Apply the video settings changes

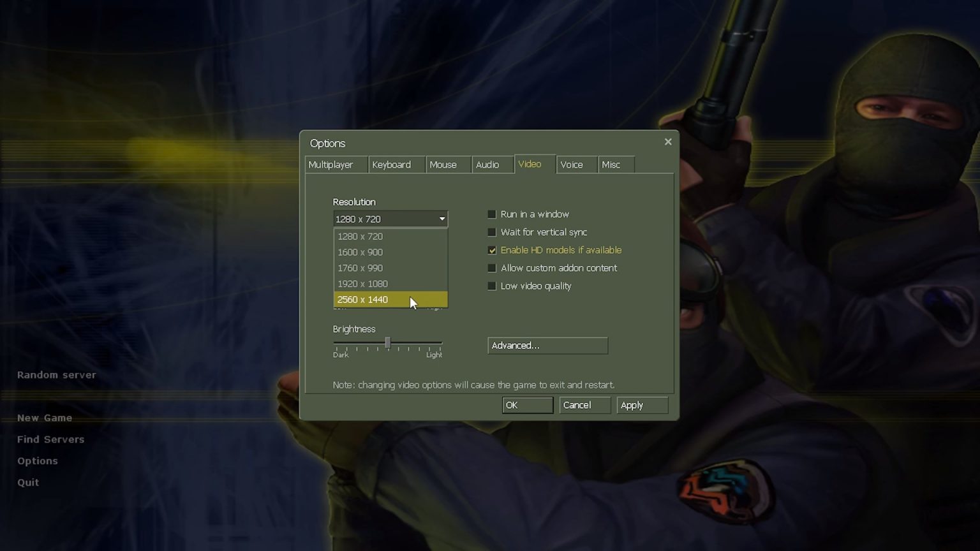(642, 405)
